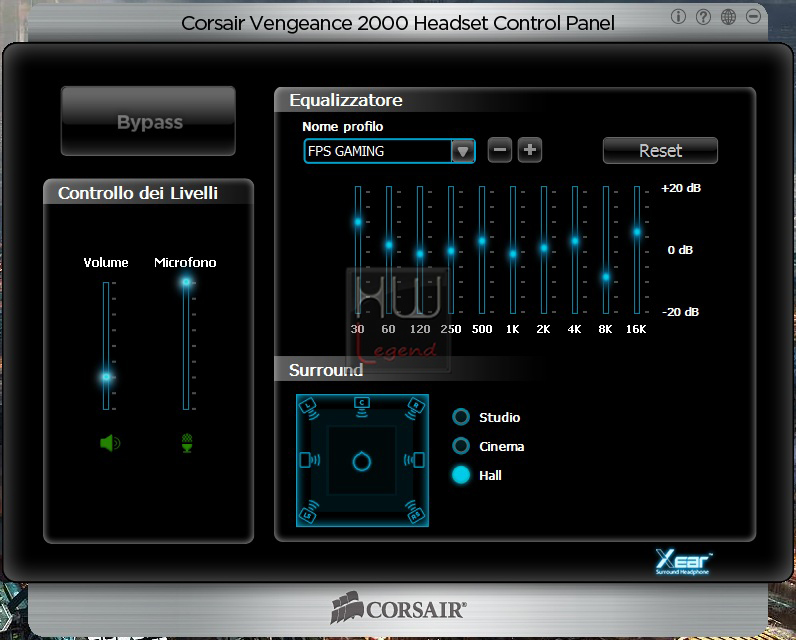Click the 250 Hz equalizer slider

(451, 250)
